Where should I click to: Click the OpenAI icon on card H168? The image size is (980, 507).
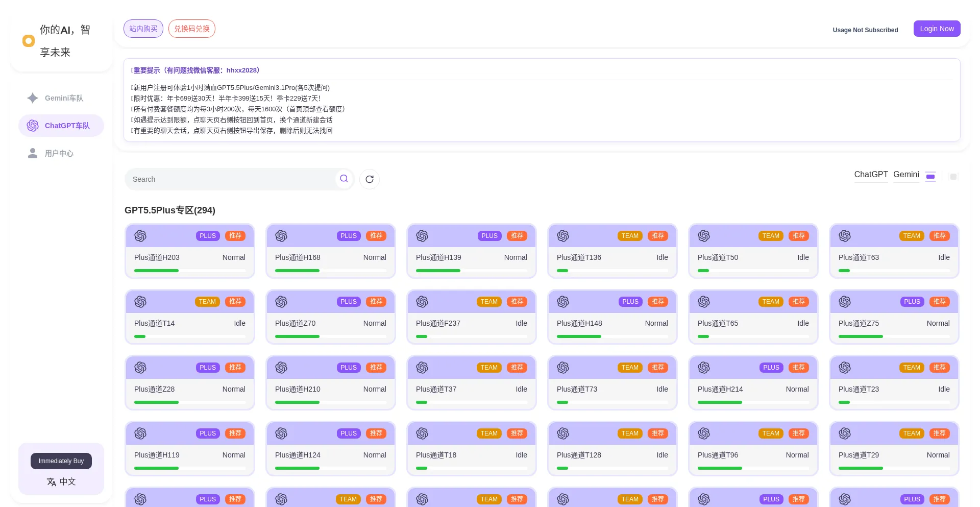281,236
